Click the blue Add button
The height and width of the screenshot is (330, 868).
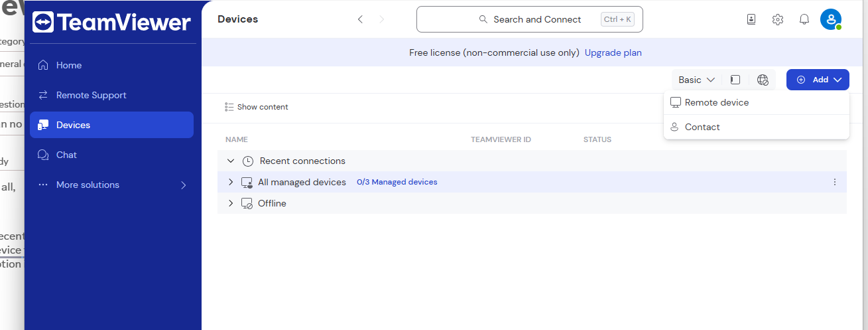pyautogui.click(x=818, y=80)
